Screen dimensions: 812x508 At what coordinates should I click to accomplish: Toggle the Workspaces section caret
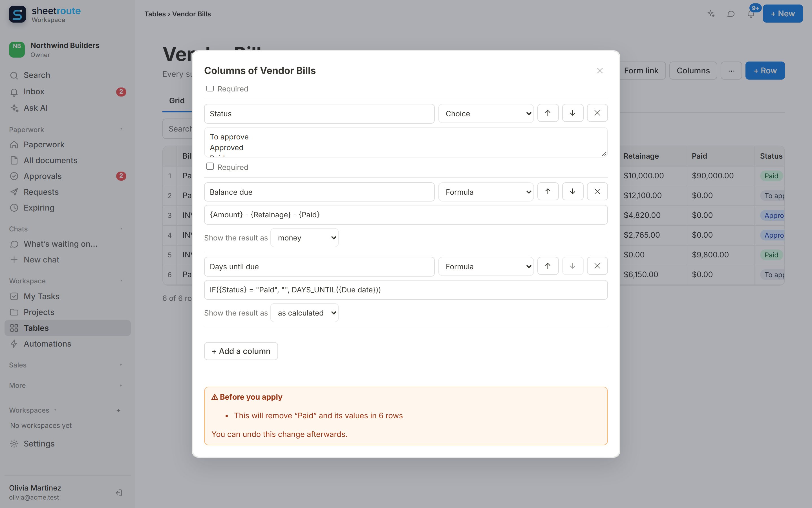pyautogui.click(x=55, y=410)
